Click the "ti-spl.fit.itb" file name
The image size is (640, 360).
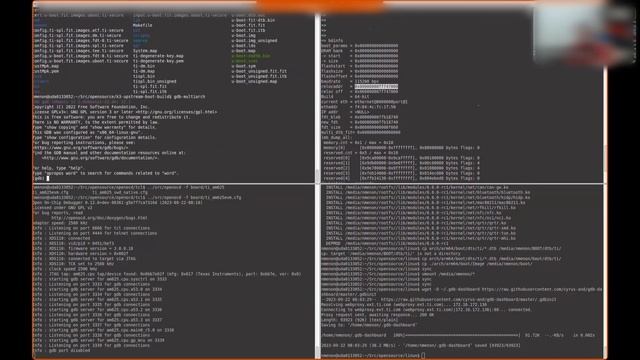pyautogui.click(x=150, y=91)
